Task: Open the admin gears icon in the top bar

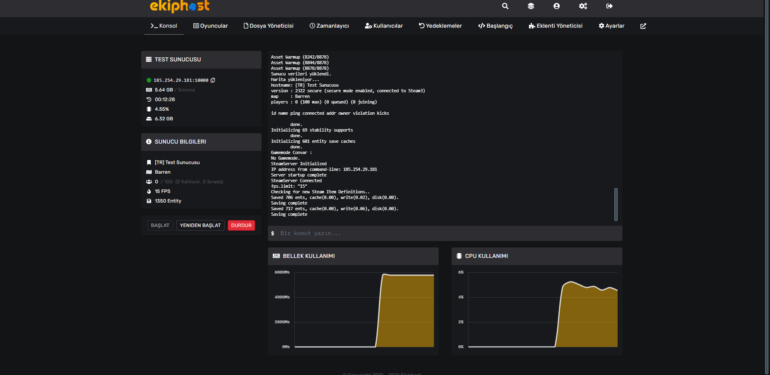Action: [583, 6]
